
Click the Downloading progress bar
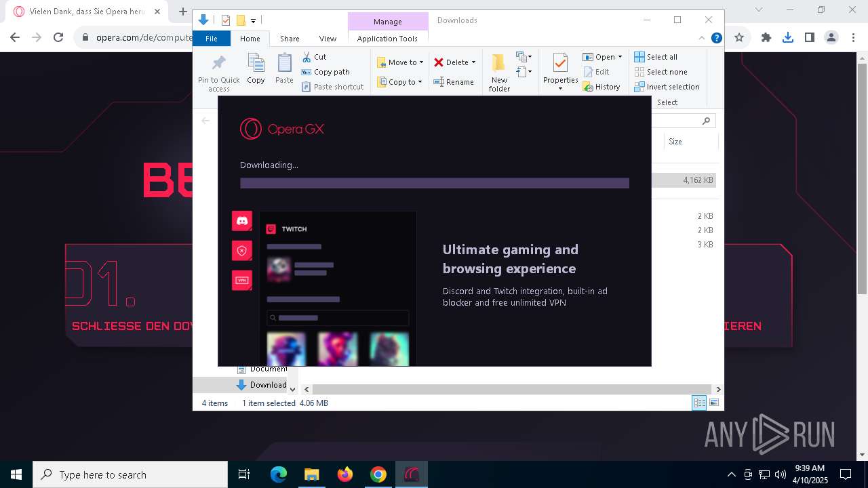pyautogui.click(x=435, y=183)
